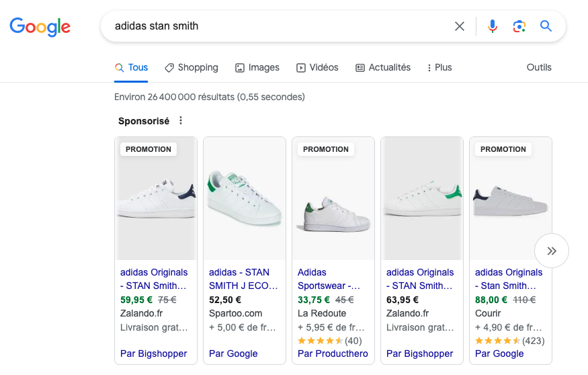Open the Spartoo.com STAN SMITH J ECO link
The image size is (588, 375).
(x=243, y=279)
